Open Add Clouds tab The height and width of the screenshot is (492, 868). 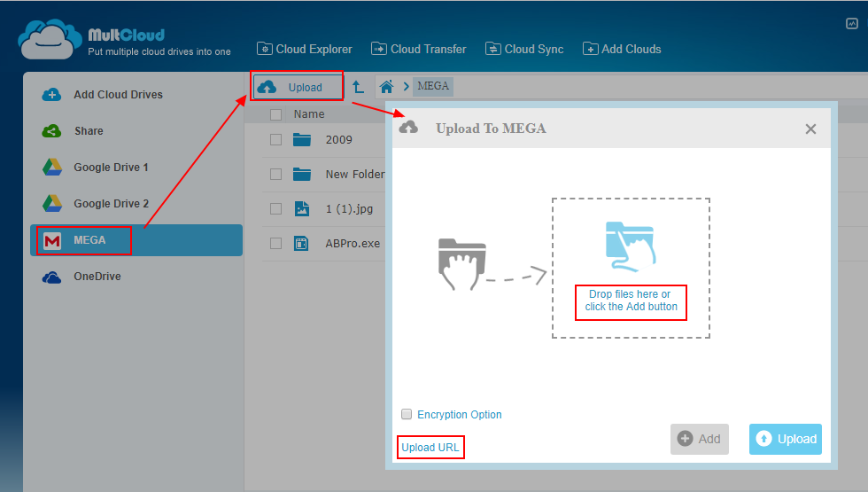point(622,50)
